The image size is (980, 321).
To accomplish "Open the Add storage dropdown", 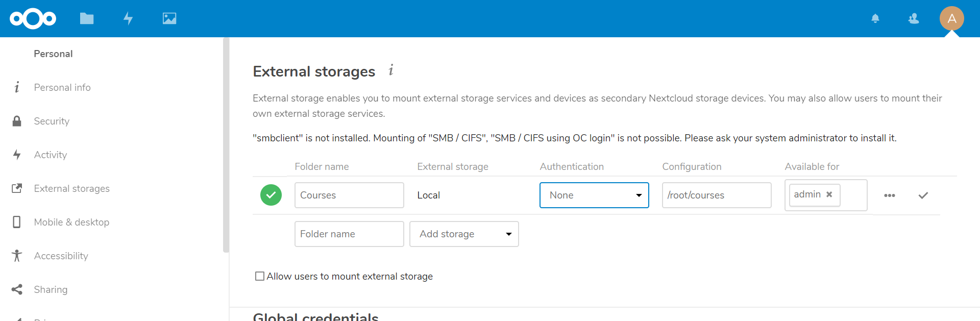I will (x=464, y=234).
